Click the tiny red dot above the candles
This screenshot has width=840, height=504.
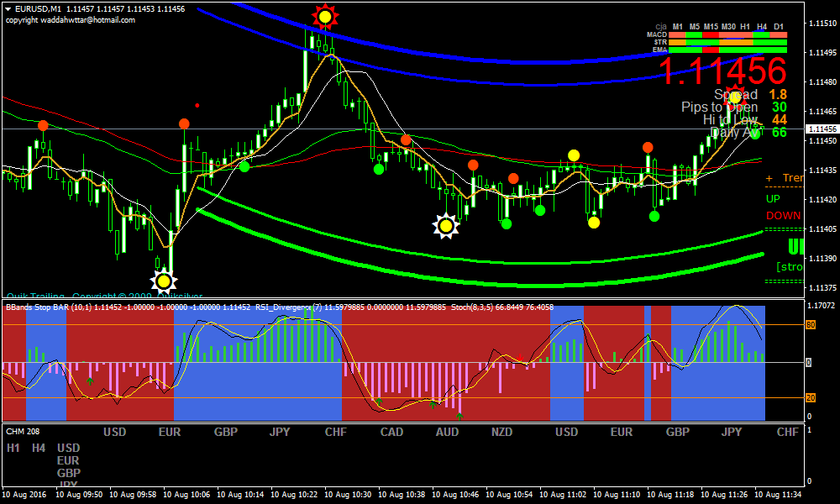click(197, 106)
